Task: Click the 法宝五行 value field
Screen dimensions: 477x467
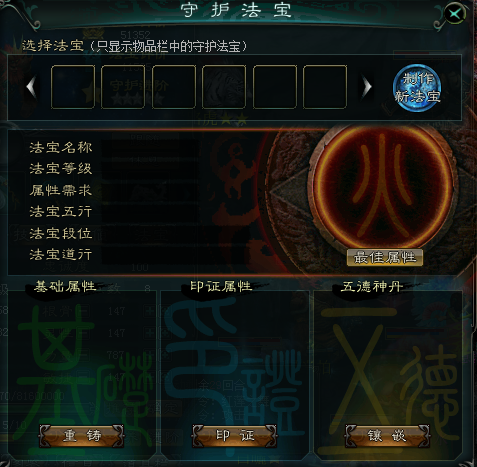Action: [150, 212]
